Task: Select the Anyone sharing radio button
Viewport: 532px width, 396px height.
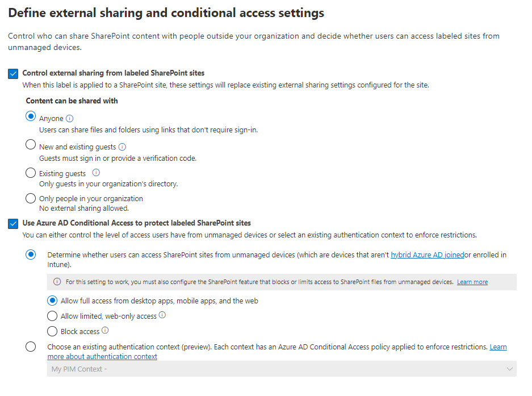Action: 31,116
